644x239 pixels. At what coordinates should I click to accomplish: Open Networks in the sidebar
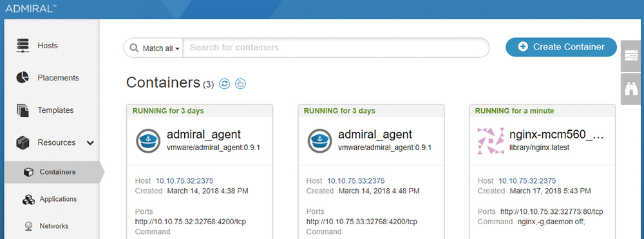(x=54, y=226)
